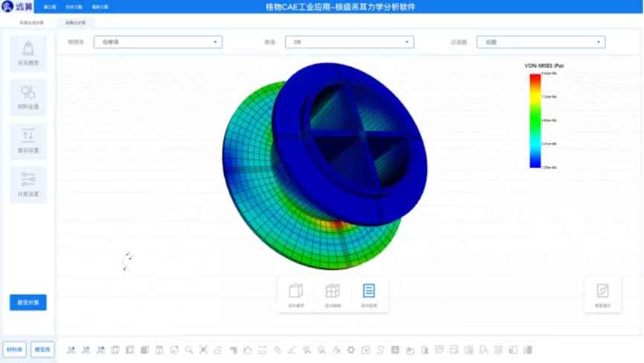Open the view report icon at lower right
The width and height of the screenshot is (644, 363).
click(602, 295)
